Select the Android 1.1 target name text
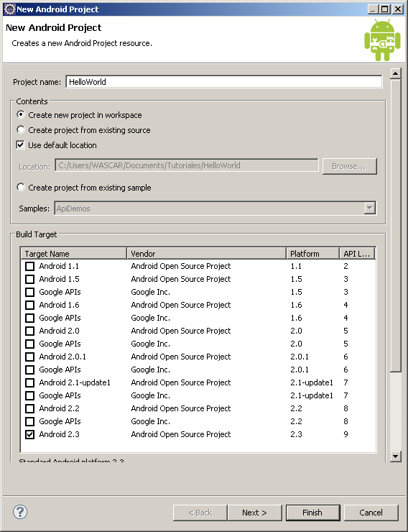The height and width of the screenshot is (532, 408). coord(59,266)
